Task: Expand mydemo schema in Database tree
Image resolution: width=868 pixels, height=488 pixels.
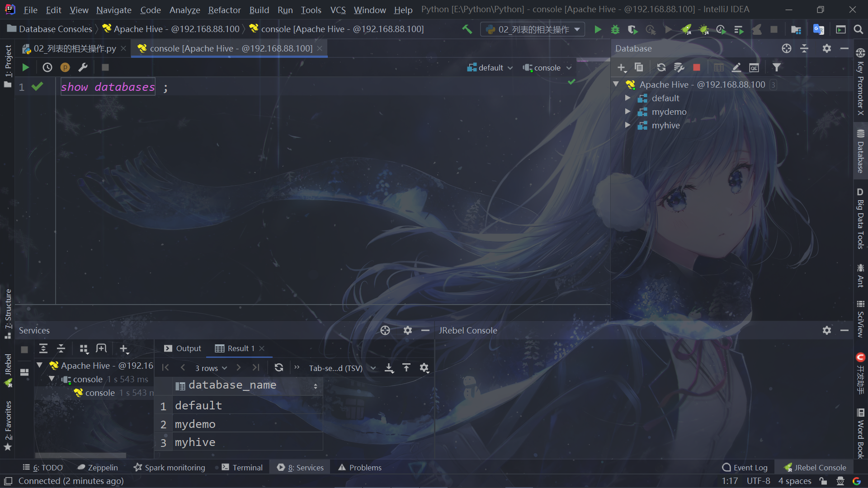Action: (x=627, y=112)
